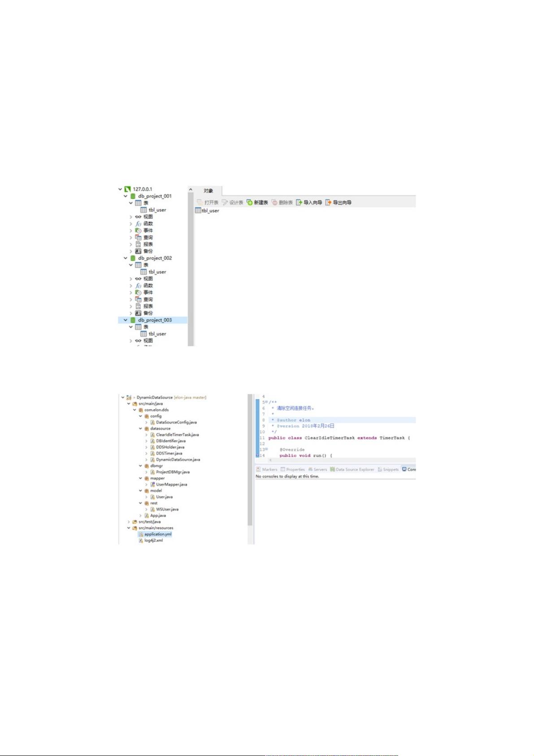Click the DynamicDataSource project icon in Eclipse
Image resolution: width=534 pixels, height=756 pixels.
point(129,398)
